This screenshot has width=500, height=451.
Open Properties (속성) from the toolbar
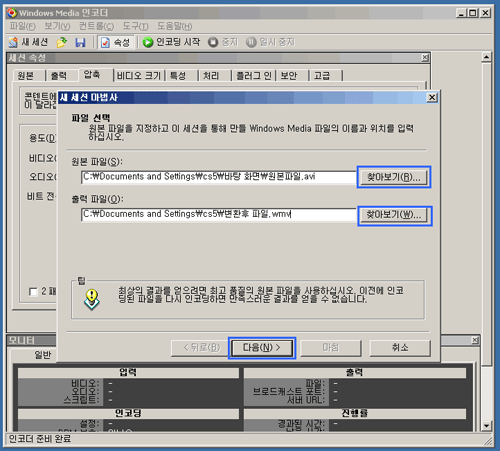tap(115, 42)
